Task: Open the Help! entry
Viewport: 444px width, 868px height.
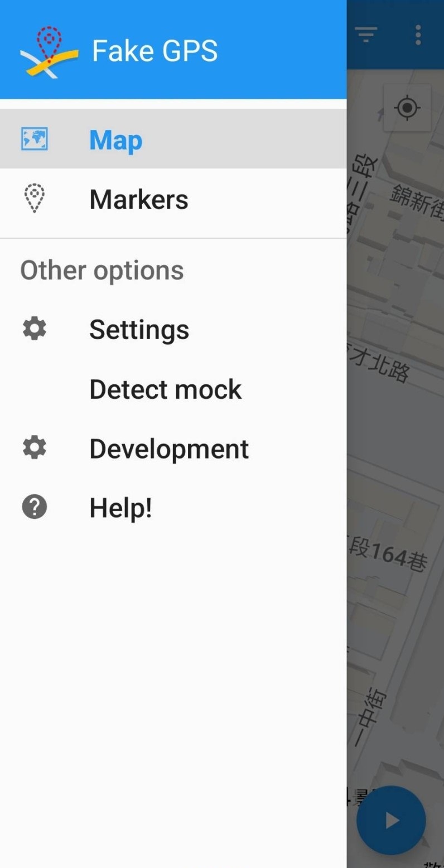Action: [x=173, y=508]
